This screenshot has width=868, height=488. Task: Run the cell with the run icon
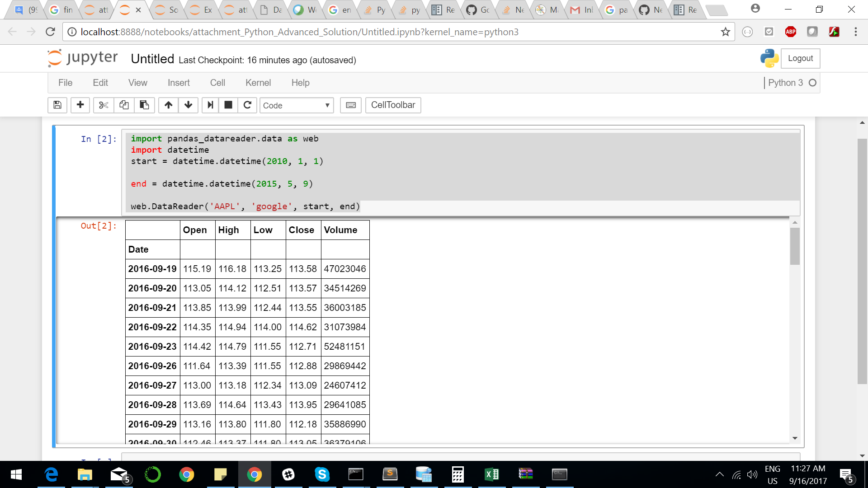coord(210,105)
